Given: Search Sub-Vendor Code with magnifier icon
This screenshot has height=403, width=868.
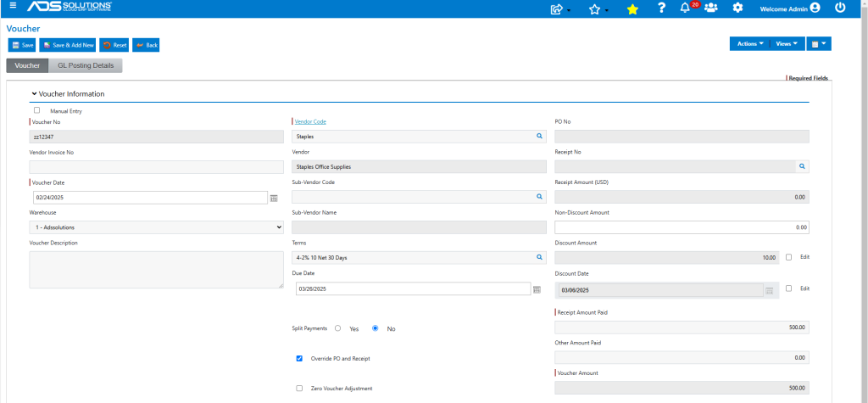Looking at the screenshot, I should tap(539, 197).
